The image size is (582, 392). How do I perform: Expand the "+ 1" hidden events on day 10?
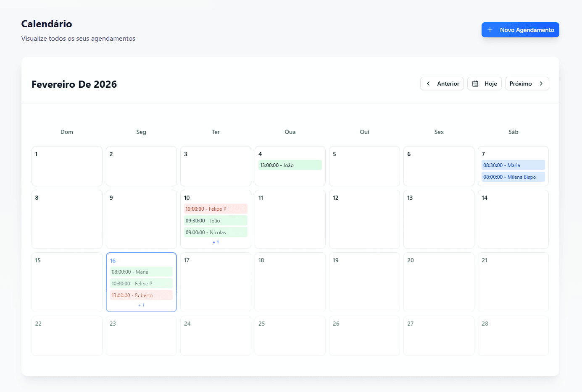pos(216,242)
